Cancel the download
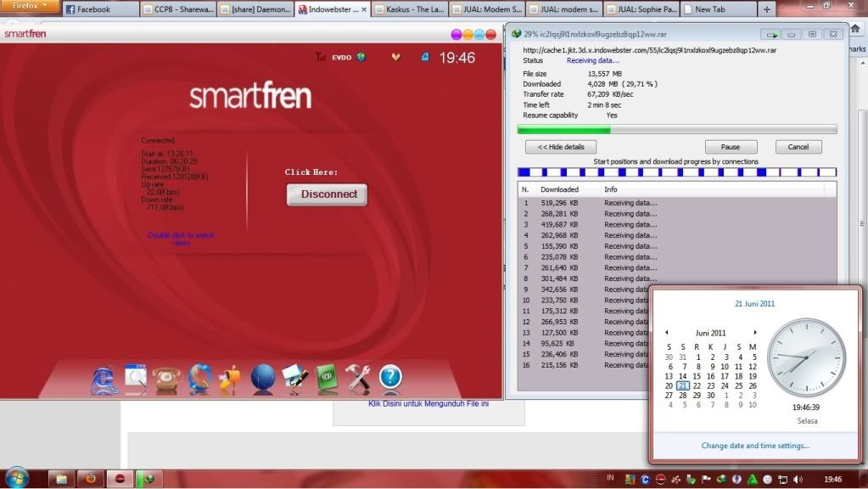The width and height of the screenshot is (868, 489). click(798, 147)
